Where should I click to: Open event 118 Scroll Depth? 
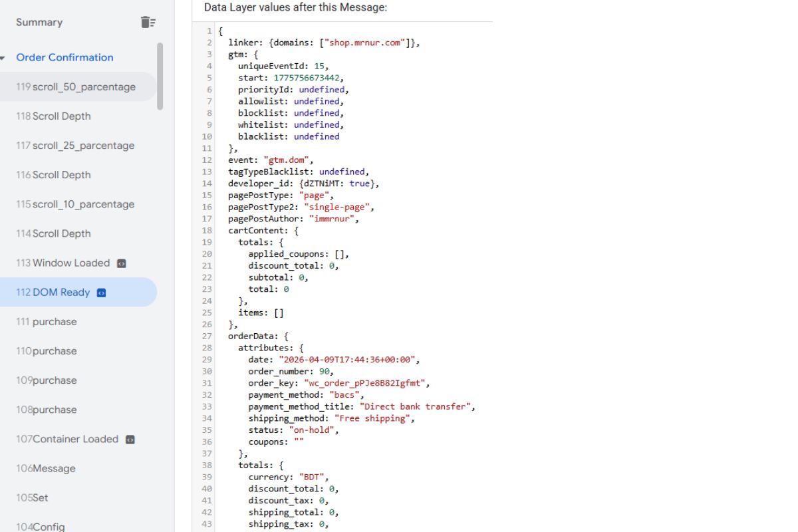[x=53, y=116]
